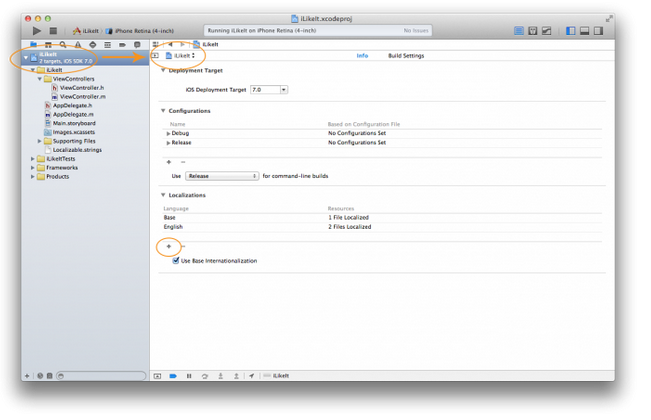Image resolution: width=651 pixels, height=420 pixels.
Task: Click the Step Over debug button
Action: coord(205,376)
